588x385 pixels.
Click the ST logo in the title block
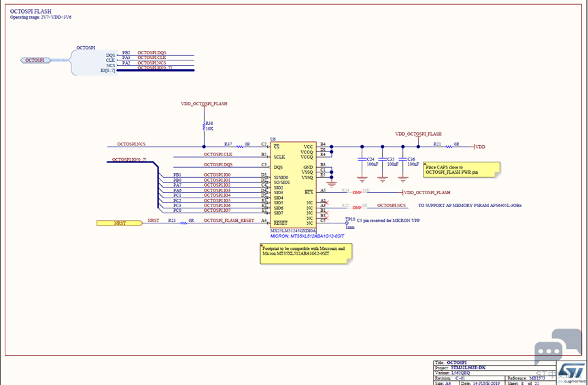click(x=571, y=373)
